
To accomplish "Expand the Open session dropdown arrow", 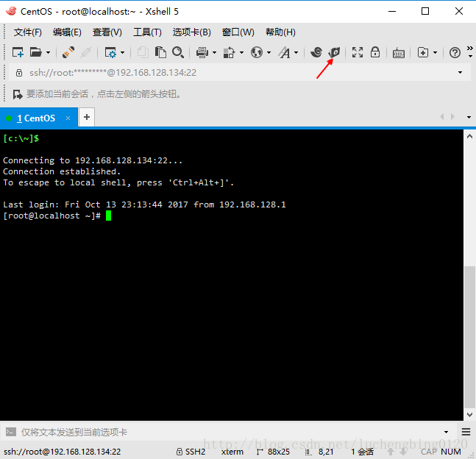I will tap(49, 53).
